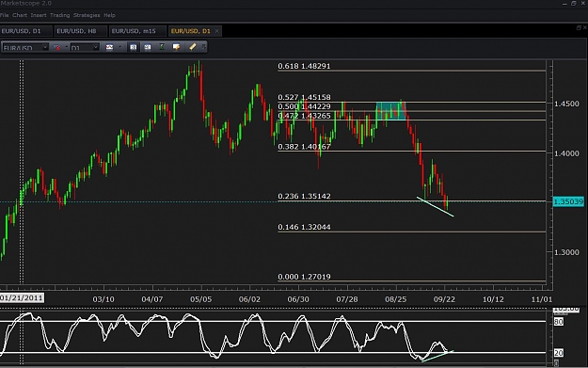The height and width of the screenshot is (368, 588).
Task: Click the 0.146 1.32044 Fibonacci label
Action: pyautogui.click(x=304, y=227)
